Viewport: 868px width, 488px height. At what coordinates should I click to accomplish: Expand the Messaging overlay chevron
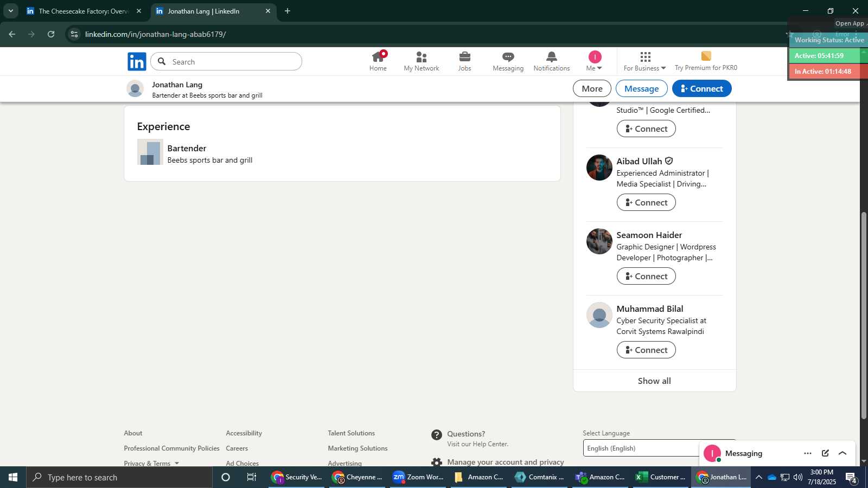click(x=843, y=453)
